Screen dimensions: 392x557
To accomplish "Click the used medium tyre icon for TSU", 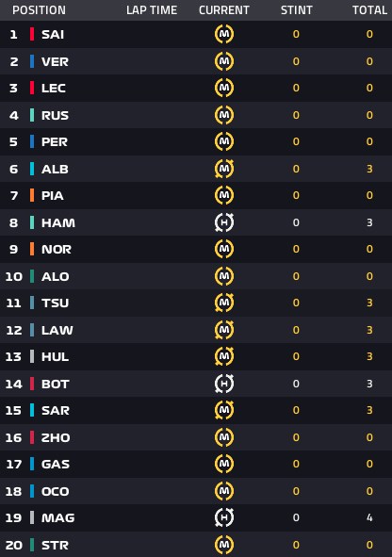I will [224, 303].
